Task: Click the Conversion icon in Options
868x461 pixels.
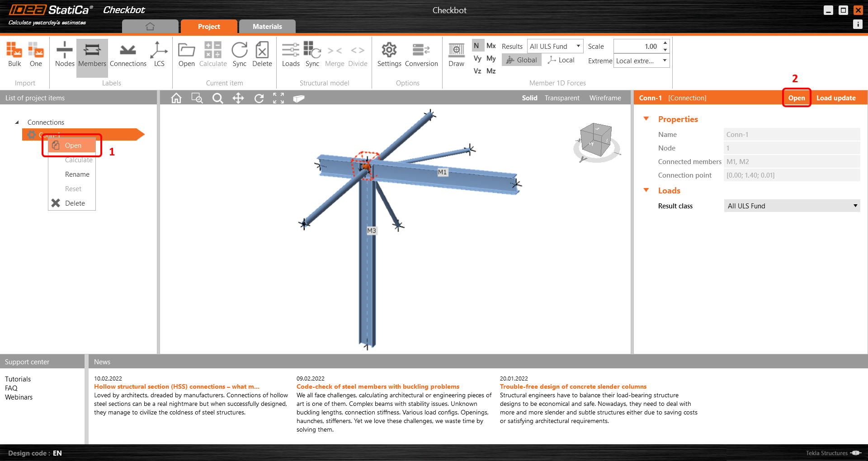Action: coord(421,55)
